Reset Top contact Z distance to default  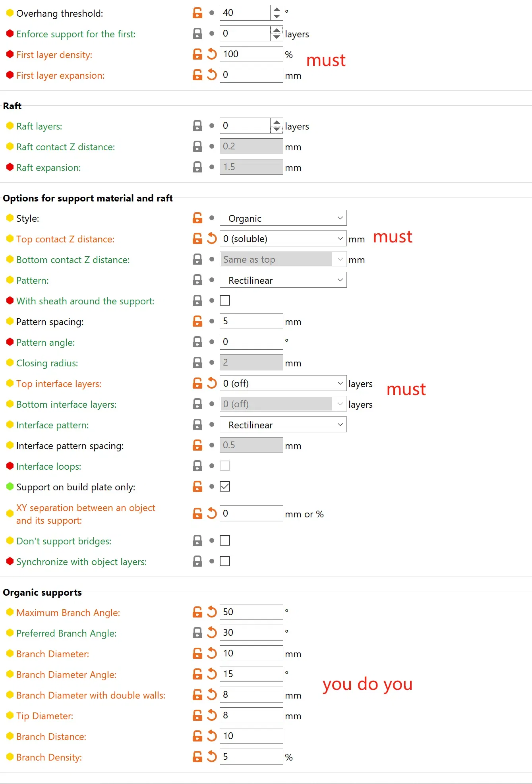212,238
